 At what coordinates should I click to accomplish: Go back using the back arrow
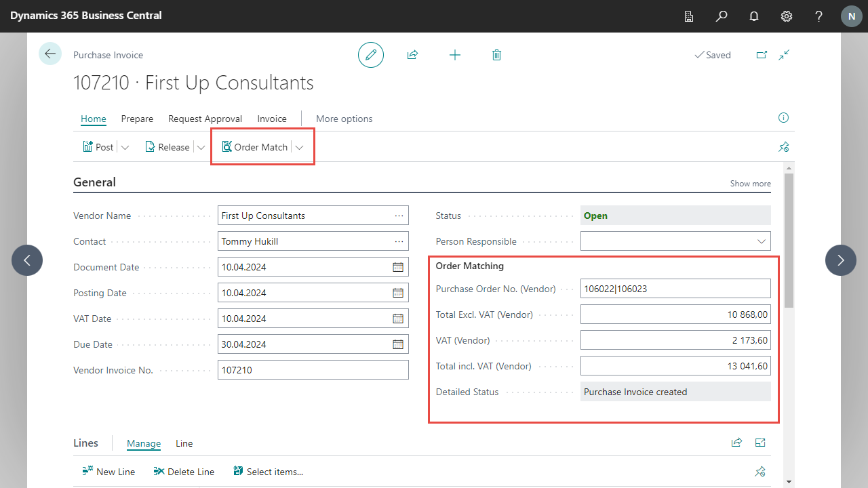[x=50, y=54]
